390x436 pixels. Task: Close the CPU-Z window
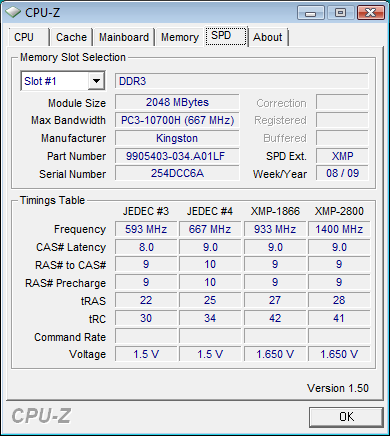(x=370, y=13)
